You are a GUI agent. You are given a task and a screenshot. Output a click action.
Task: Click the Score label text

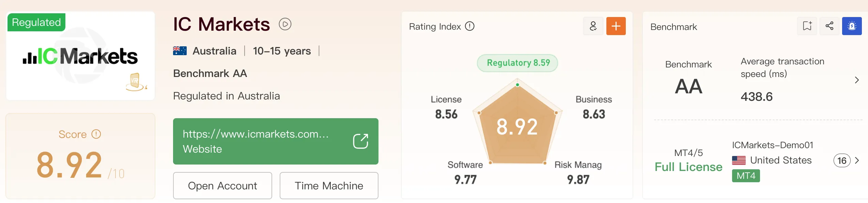(73, 135)
